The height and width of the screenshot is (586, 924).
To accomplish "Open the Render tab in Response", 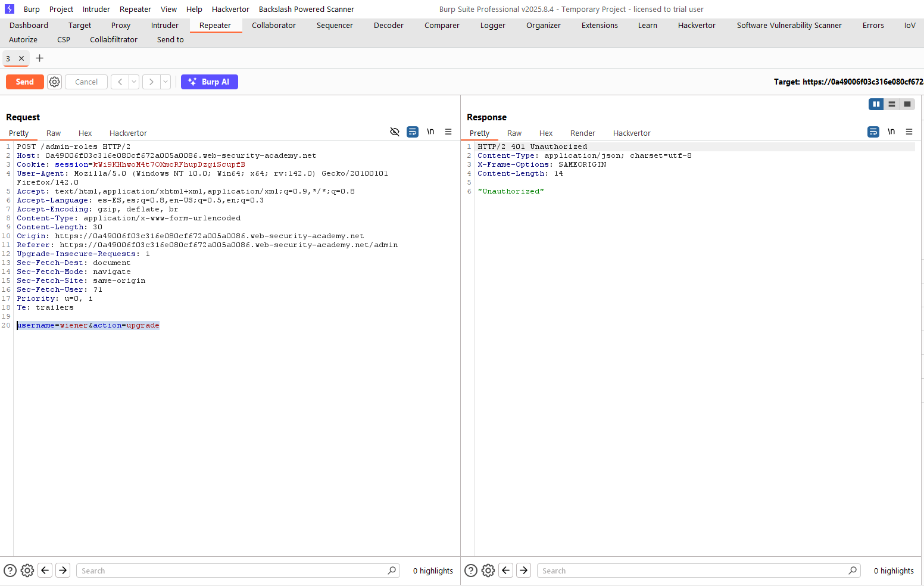I will click(582, 133).
